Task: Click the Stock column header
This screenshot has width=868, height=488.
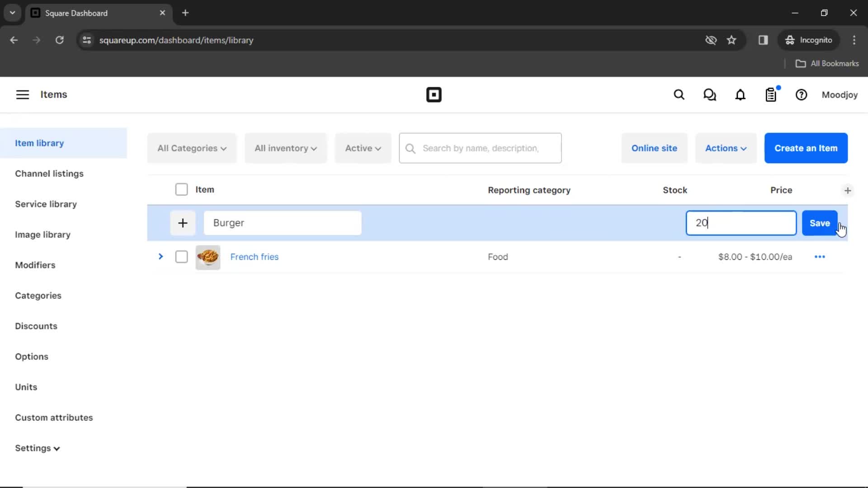Action: 675,190
